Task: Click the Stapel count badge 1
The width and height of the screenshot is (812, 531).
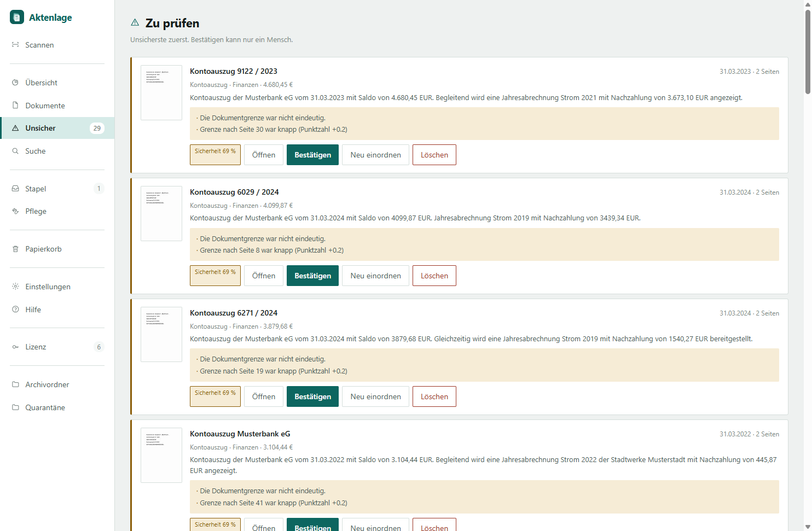Action: [x=99, y=189]
